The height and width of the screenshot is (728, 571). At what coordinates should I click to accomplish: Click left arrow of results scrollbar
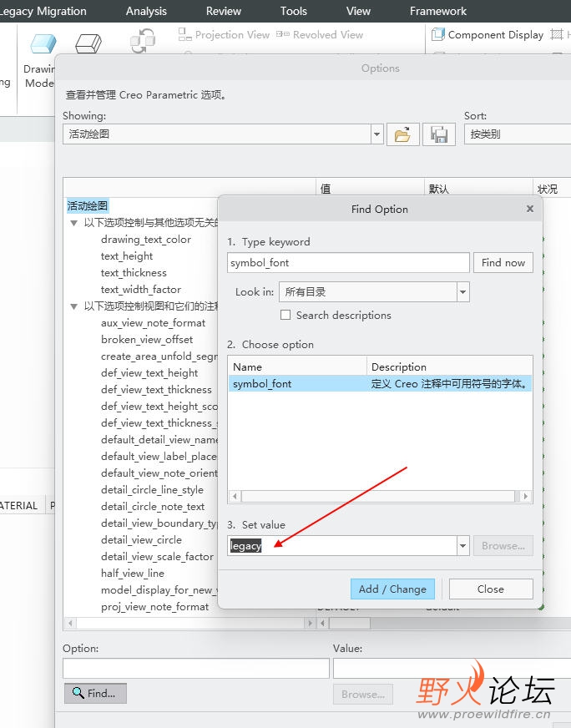[235, 496]
